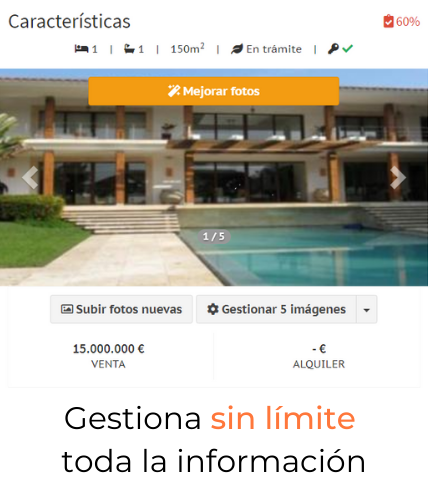
Task: Select the 15.000.000 € Venta price
Action: pyautogui.click(x=109, y=356)
